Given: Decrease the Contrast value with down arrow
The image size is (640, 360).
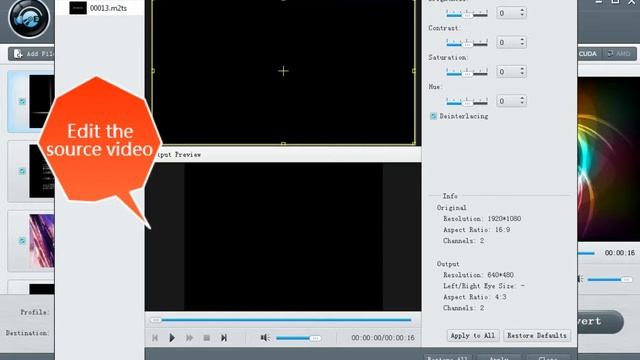Looking at the screenshot, I should click(522, 45).
